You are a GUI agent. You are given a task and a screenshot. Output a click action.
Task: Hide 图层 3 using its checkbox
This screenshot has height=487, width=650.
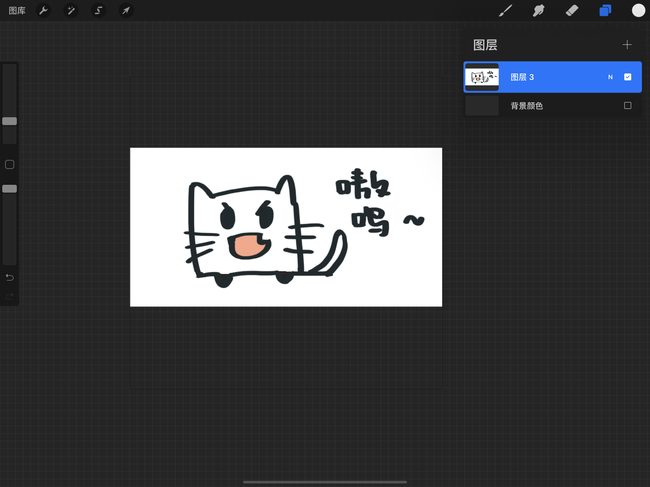627,77
